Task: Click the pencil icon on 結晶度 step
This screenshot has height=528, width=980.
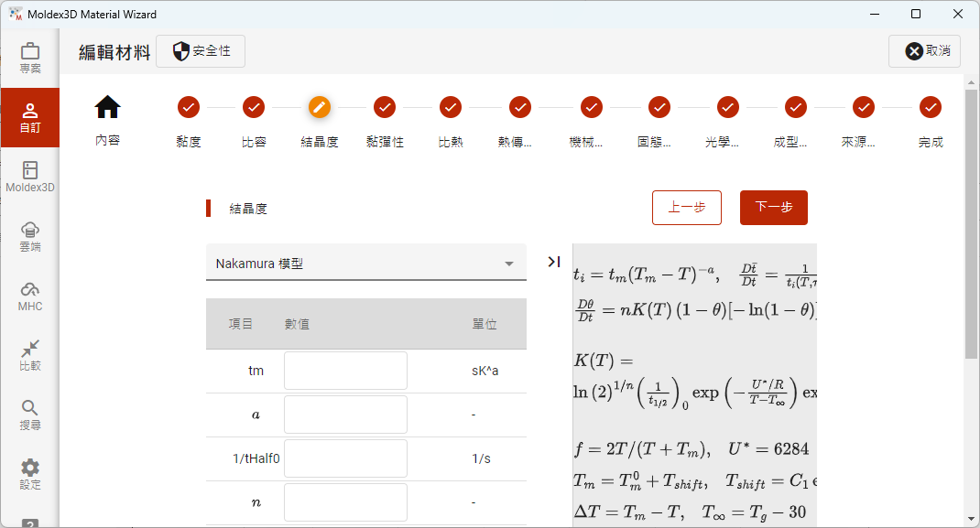Action: [319, 107]
